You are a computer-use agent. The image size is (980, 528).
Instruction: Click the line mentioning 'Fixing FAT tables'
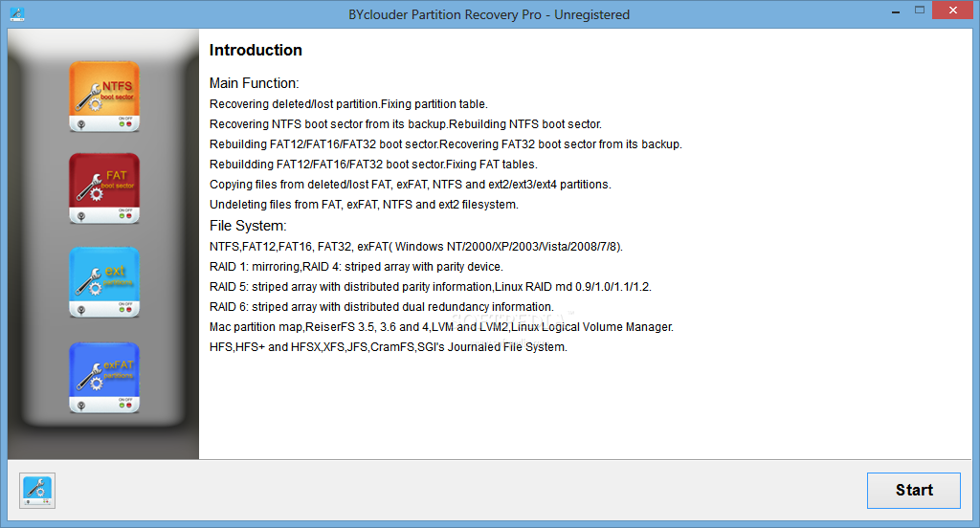coord(374,165)
